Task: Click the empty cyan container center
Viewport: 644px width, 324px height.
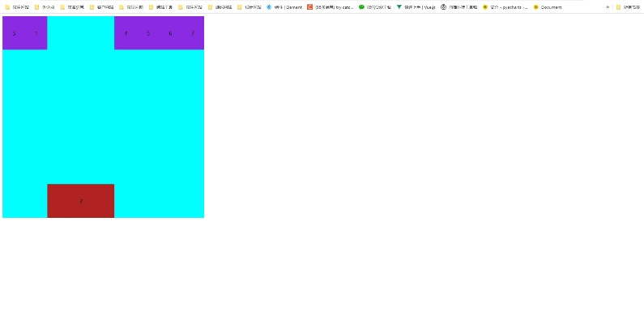Action: (x=103, y=117)
